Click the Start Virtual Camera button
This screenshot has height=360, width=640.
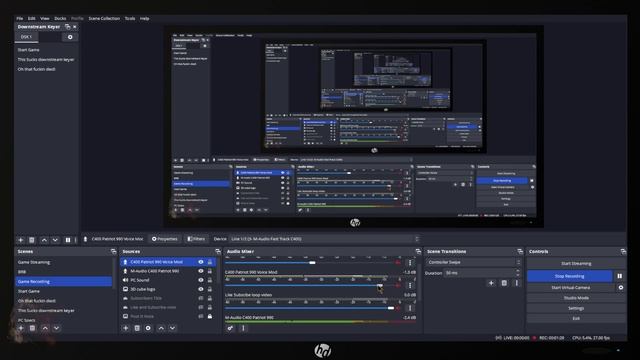pyautogui.click(x=571, y=288)
